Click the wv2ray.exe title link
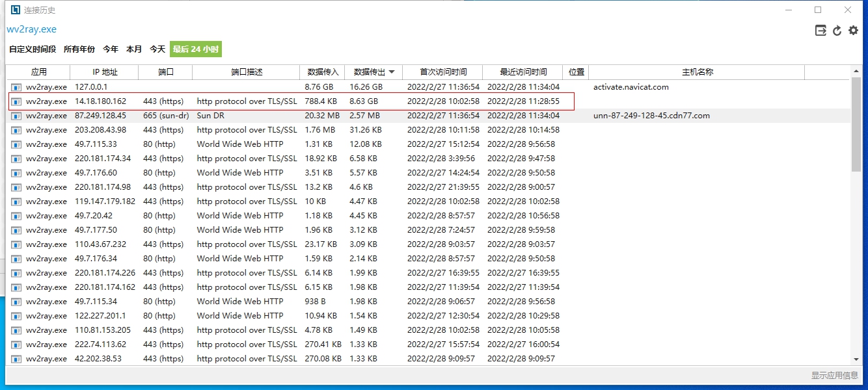The width and height of the screenshot is (868, 390). [x=31, y=29]
